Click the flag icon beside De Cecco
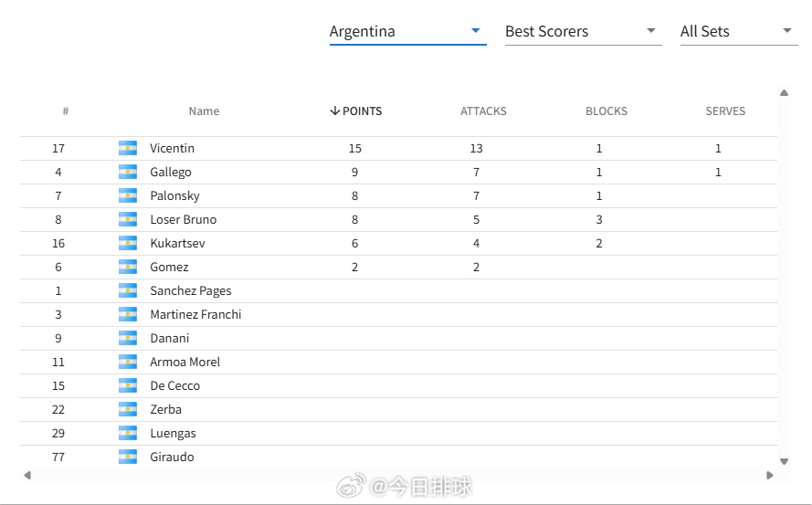The height and width of the screenshot is (505, 812). pos(127,385)
